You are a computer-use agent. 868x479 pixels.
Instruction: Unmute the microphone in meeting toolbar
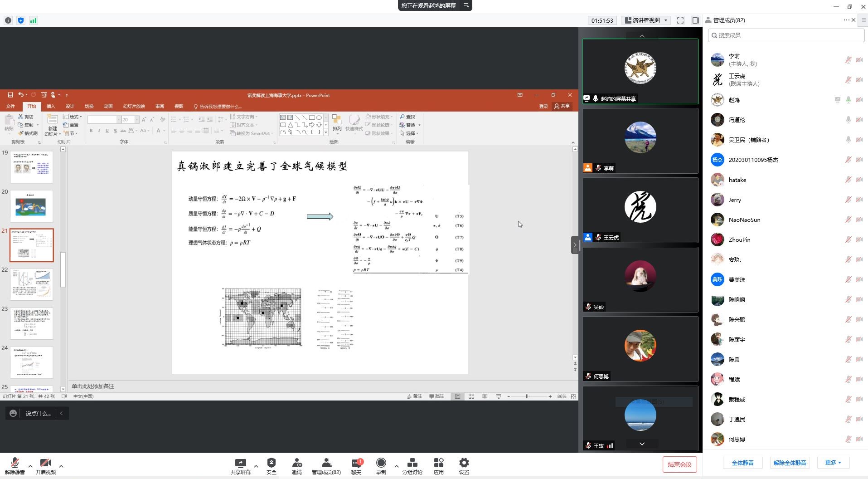click(x=15, y=463)
